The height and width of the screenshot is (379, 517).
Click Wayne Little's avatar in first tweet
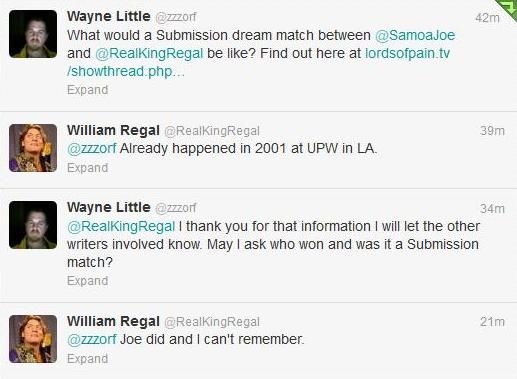(33, 34)
